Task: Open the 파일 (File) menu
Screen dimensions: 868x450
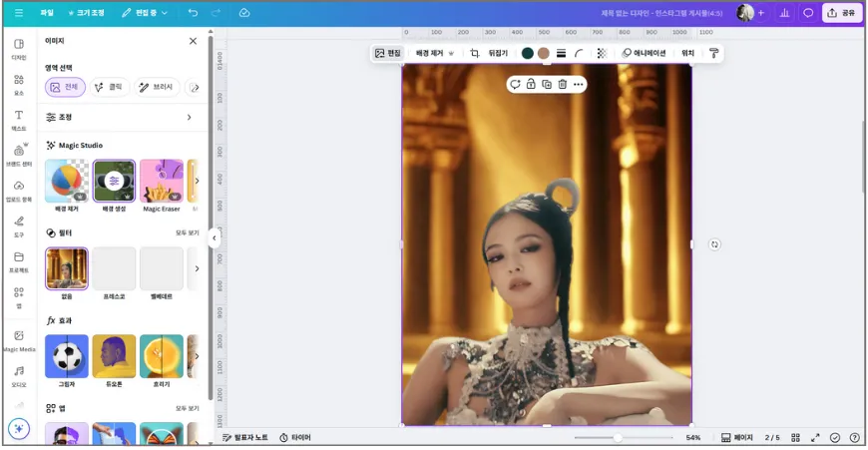Action: coord(47,13)
